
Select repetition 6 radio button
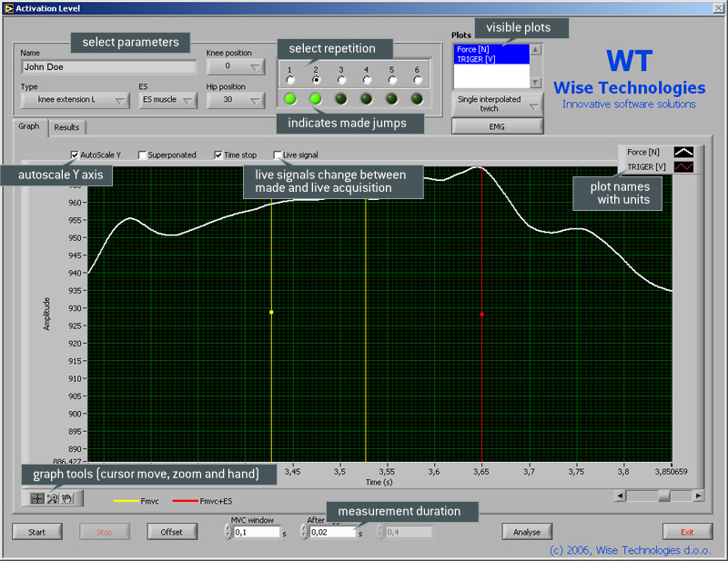tap(418, 80)
